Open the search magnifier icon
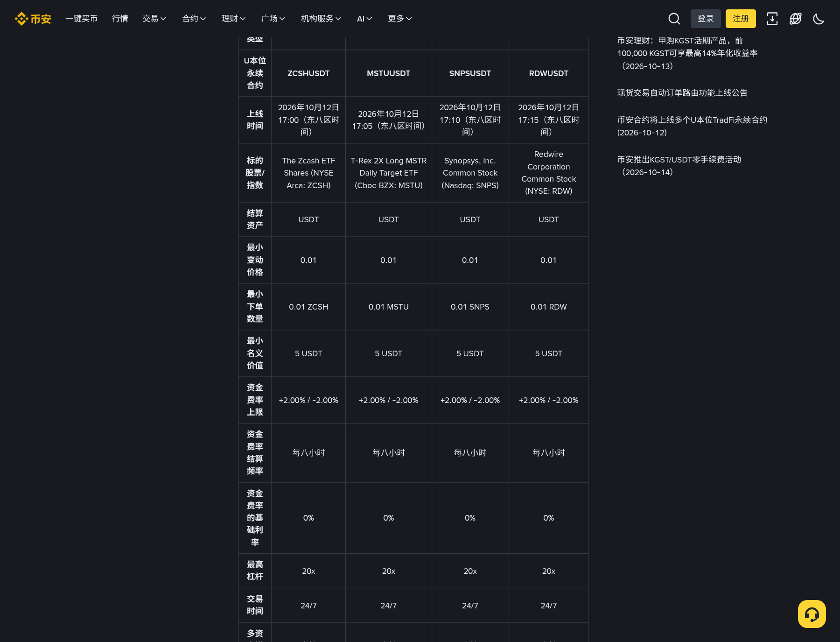 pos(674,19)
